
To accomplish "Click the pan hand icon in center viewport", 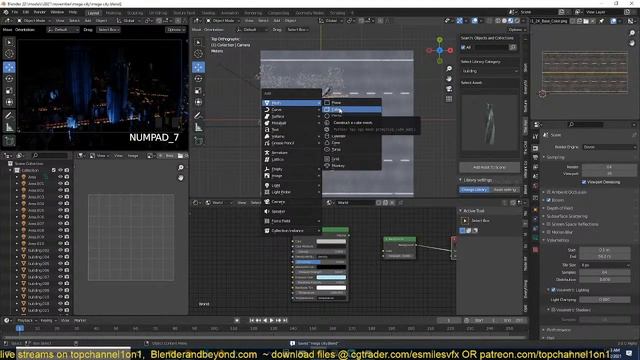I will point(449,79).
